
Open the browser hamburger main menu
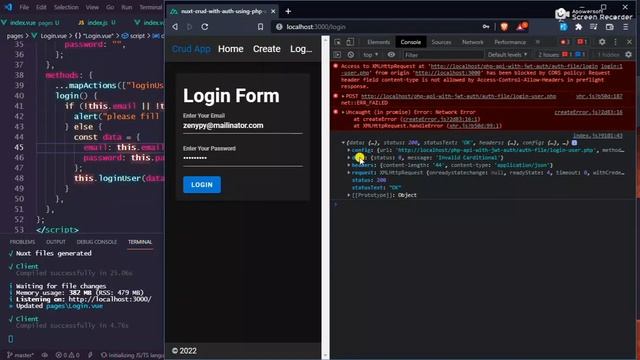point(625,27)
